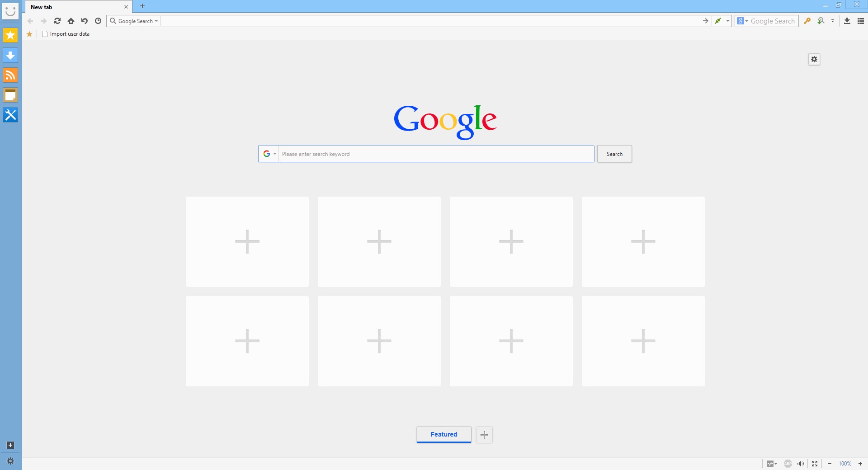The image size is (868, 470).
Task: Click the go arrow in the address bar
Action: point(705,21)
